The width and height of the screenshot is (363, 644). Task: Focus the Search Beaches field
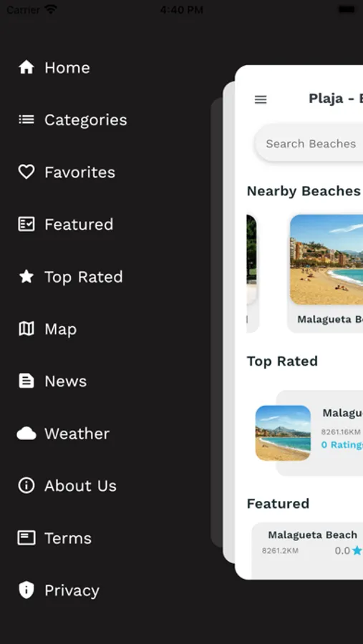309,144
